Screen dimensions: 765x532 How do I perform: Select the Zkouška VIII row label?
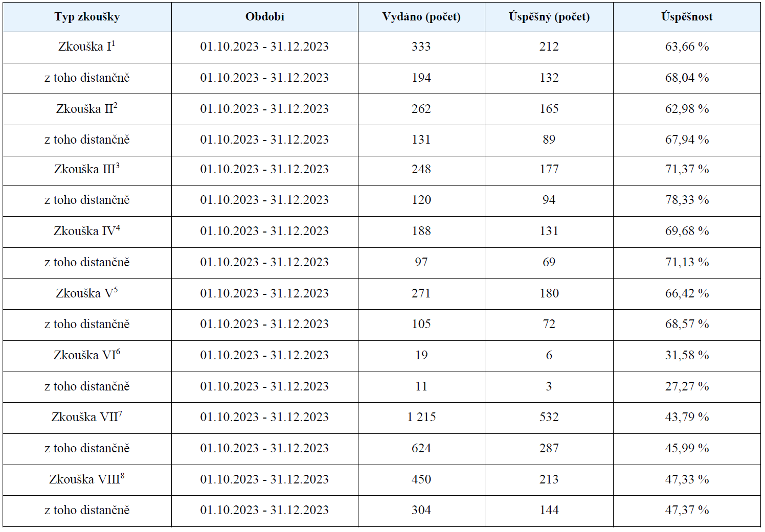pos(87,479)
